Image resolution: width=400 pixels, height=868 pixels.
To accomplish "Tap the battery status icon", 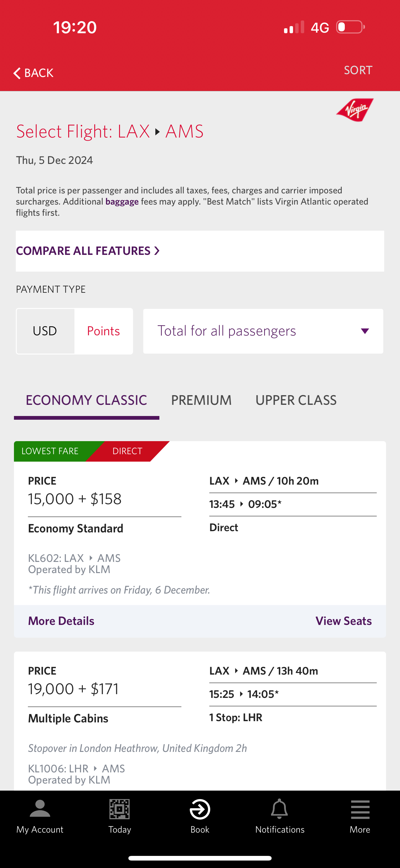I will click(x=350, y=27).
